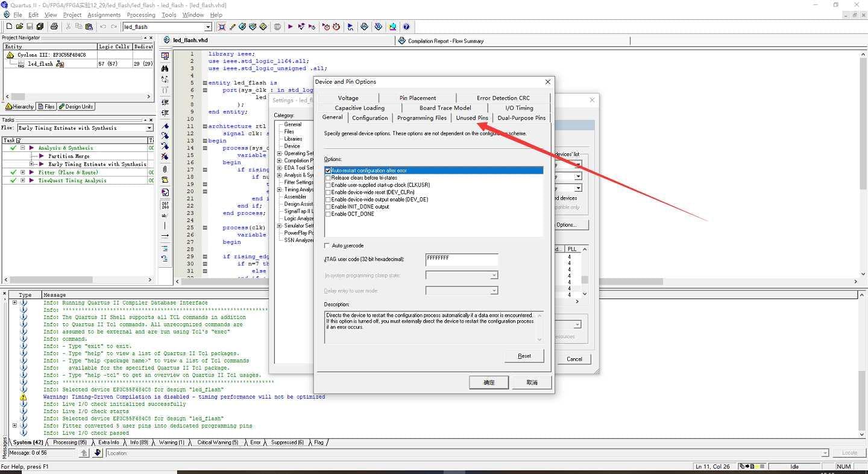
Task: Expand the Operating Settings category in Settings
Action: (280, 153)
